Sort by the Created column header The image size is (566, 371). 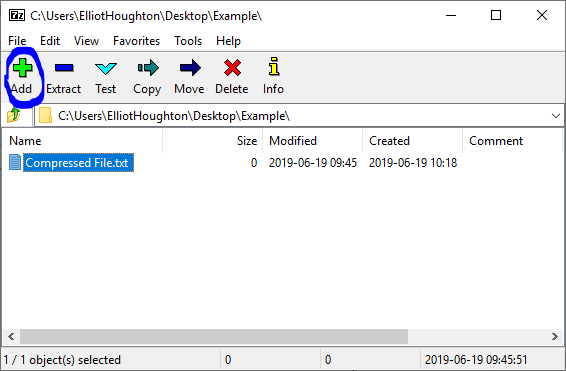pyautogui.click(x=413, y=141)
